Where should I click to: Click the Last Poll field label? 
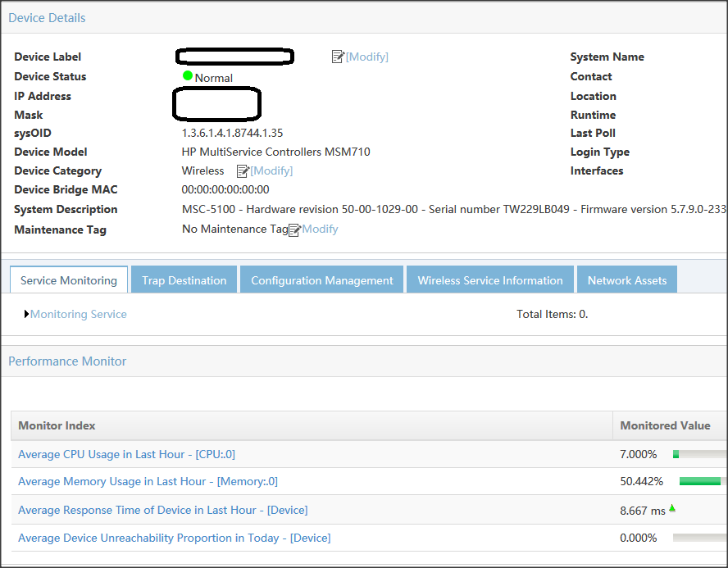[593, 133]
